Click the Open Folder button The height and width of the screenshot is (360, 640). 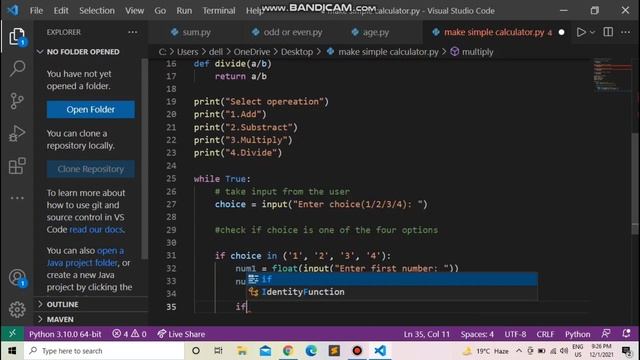tap(91, 109)
